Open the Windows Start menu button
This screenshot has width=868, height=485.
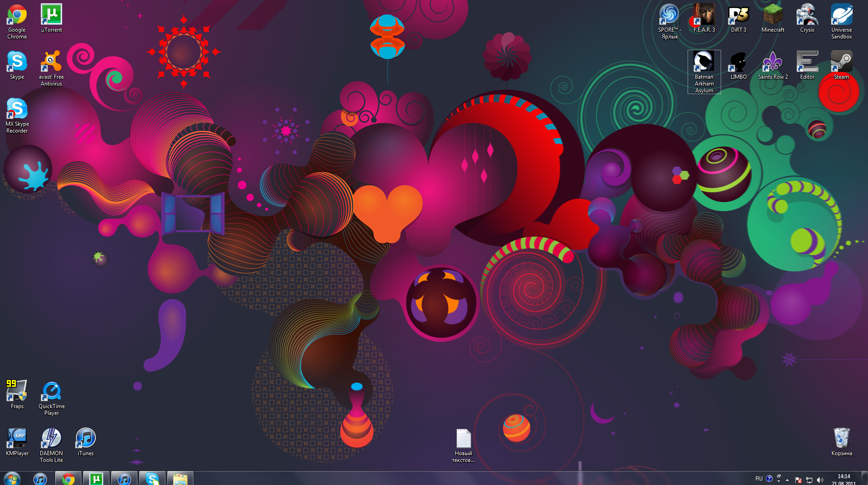(12, 478)
